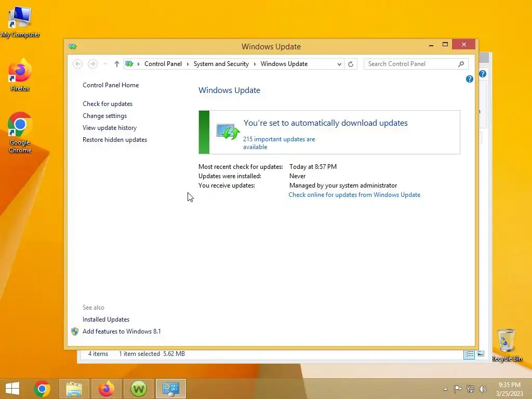The image size is (532, 399).
Task: Click the 4 items status text
Action: pos(98,353)
